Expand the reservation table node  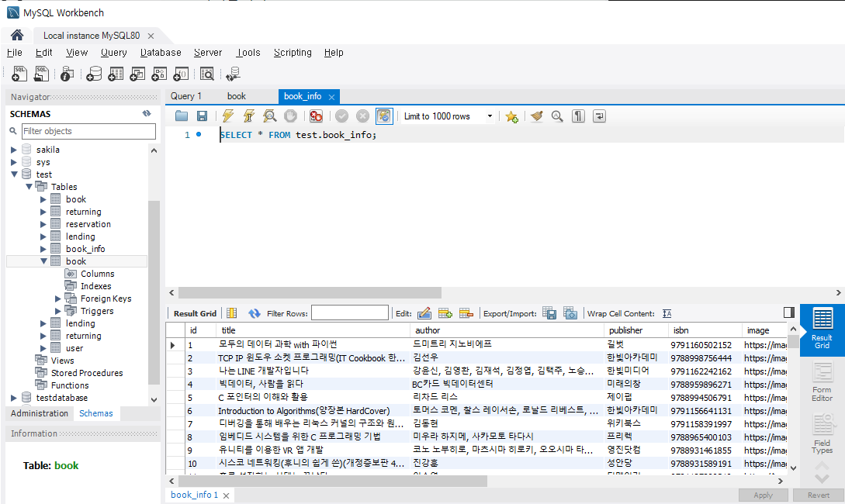43,224
